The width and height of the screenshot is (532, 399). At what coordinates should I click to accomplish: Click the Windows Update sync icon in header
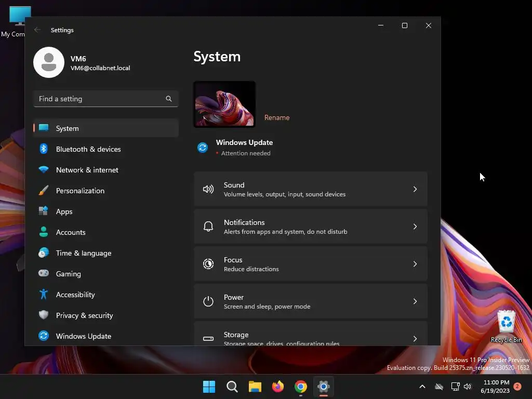click(x=203, y=148)
